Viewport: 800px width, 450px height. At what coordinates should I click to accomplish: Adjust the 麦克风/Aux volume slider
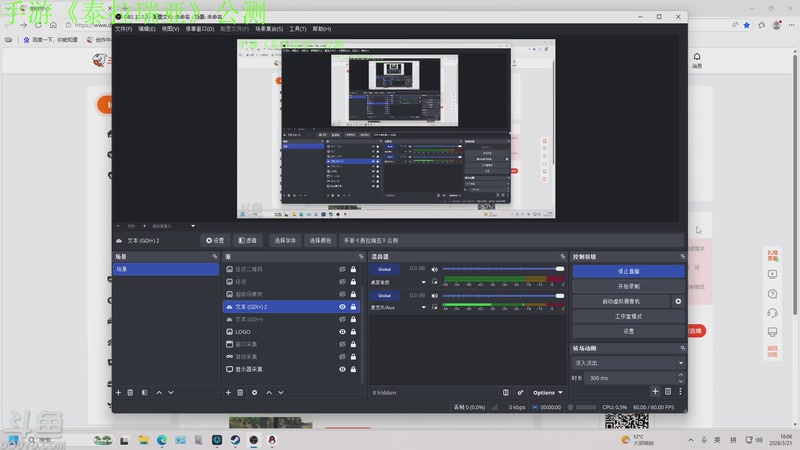pyautogui.click(x=503, y=295)
